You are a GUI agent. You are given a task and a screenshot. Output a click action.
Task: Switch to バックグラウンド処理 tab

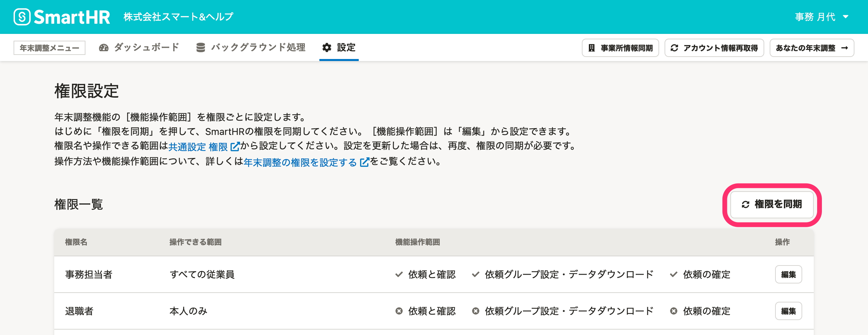[251, 47]
